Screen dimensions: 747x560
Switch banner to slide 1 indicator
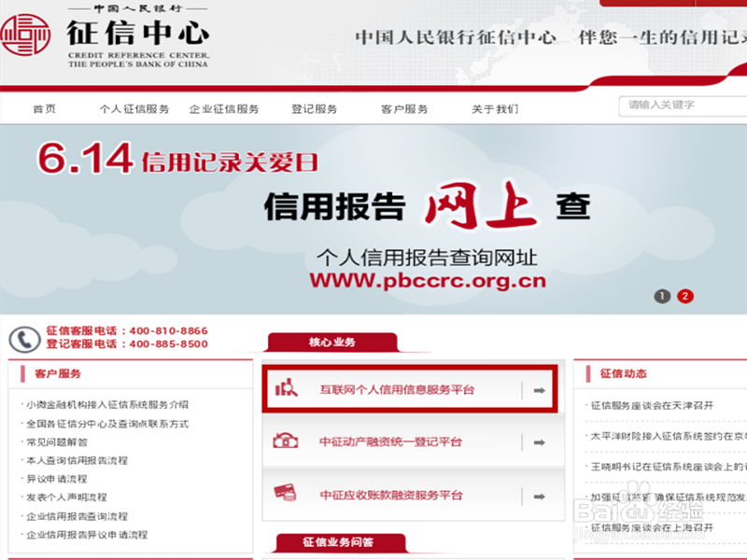coord(663,295)
